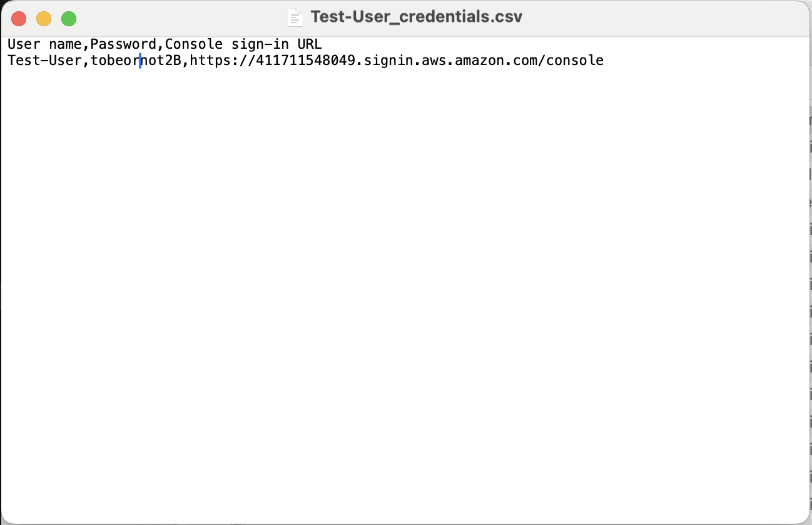This screenshot has width=812, height=525.
Task: Click the word "name" in the header row
Action: tap(66, 44)
